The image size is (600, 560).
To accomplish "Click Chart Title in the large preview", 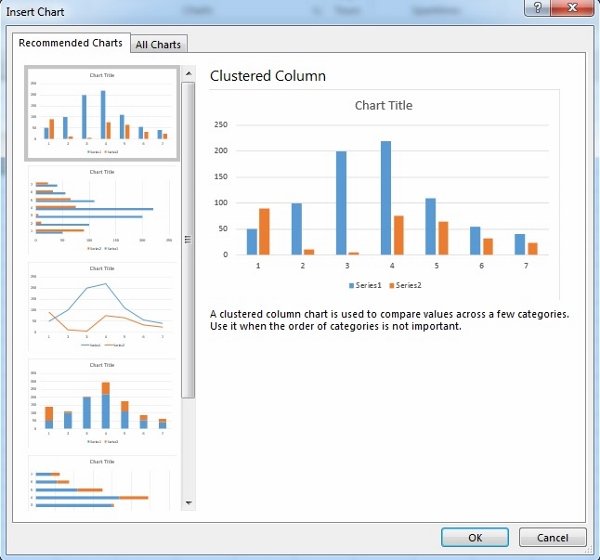I will 383,105.
